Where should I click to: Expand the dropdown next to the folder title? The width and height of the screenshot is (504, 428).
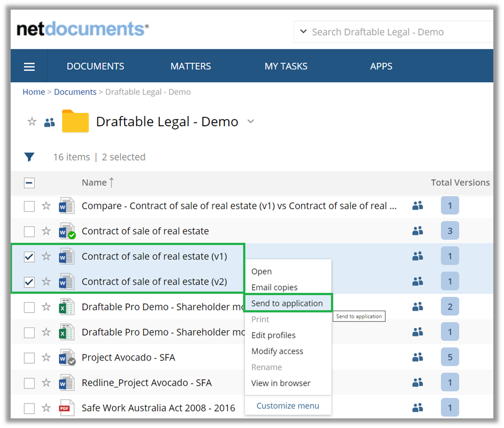[250, 121]
